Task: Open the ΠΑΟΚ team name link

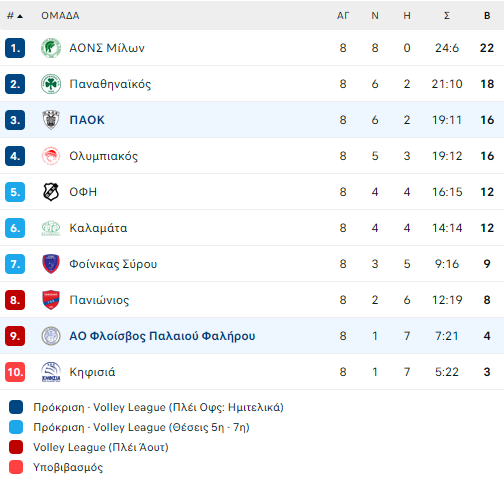Action: [87, 120]
